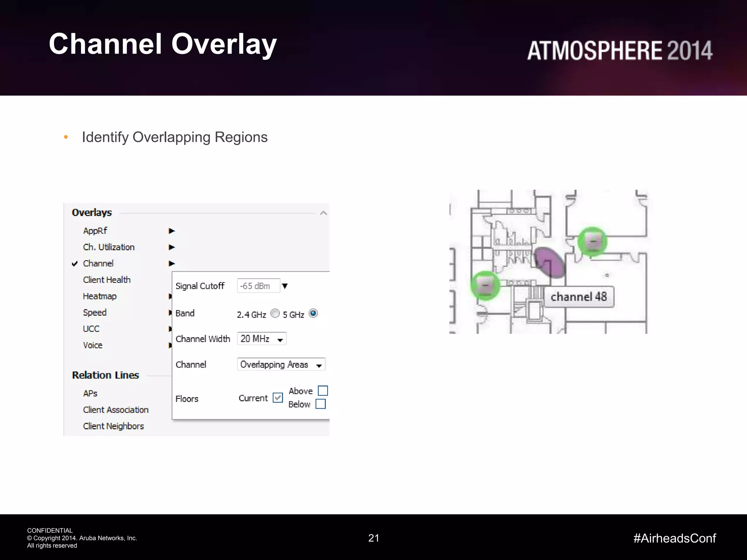Toggle Client Association relation lines
This screenshot has width=747, height=560.
click(x=116, y=410)
